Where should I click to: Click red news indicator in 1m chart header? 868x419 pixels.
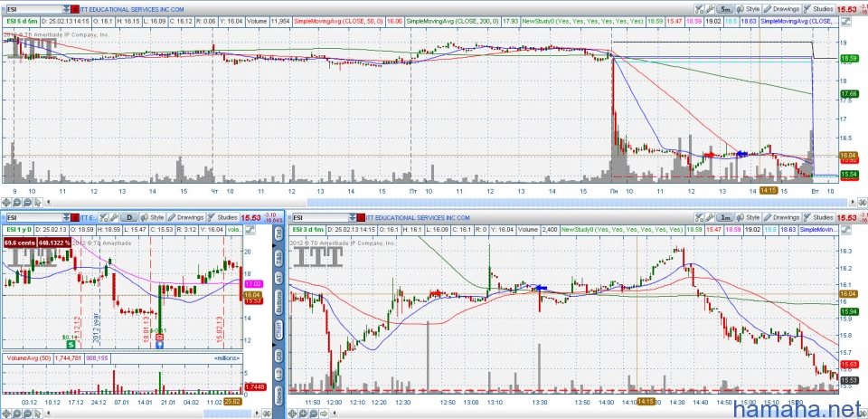362,217
